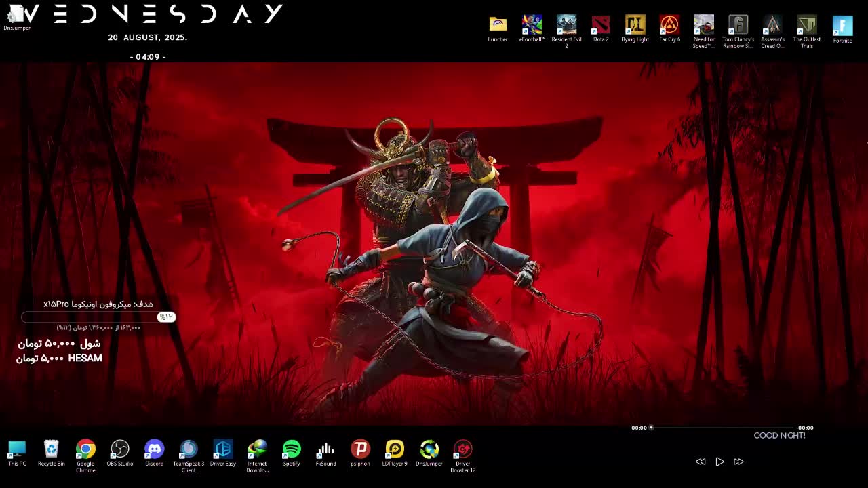The width and height of the screenshot is (868, 488).
Task: Open the Assassin's Creed shortcut
Action: pos(772,31)
